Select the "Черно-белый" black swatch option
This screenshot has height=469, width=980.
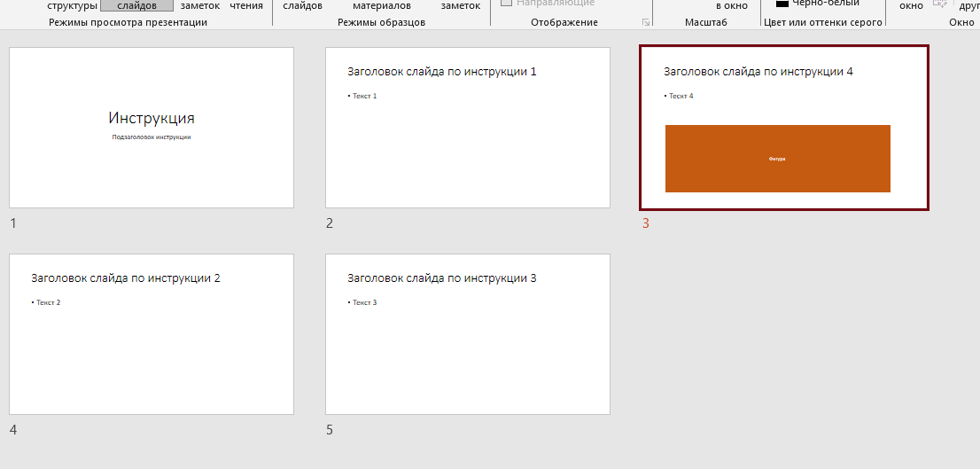tap(782, 4)
